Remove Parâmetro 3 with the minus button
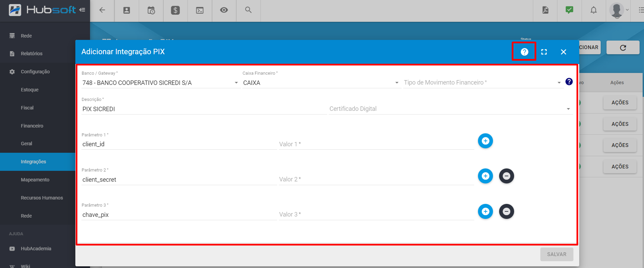Image resolution: width=644 pixels, height=268 pixels. [507, 211]
